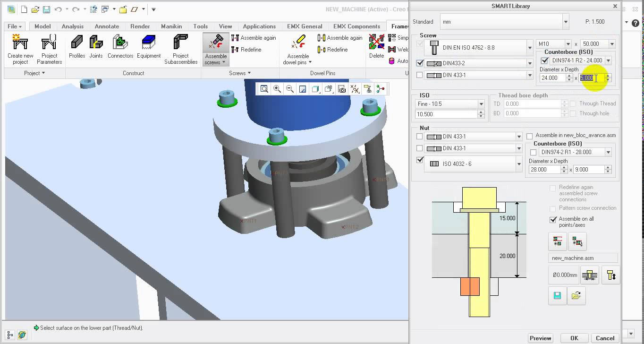Image resolution: width=644 pixels, height=344 pixels.
Task: Open the Standard mm dropdown
Action: coord(566,22)
